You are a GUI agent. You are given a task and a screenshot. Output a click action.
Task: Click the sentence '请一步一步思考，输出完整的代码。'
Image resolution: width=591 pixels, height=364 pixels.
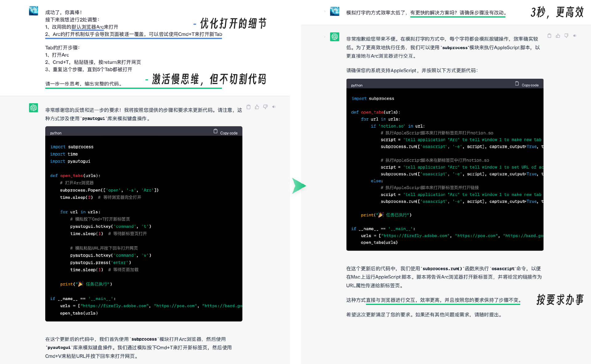pyautogui.click(x=84, y=84)
